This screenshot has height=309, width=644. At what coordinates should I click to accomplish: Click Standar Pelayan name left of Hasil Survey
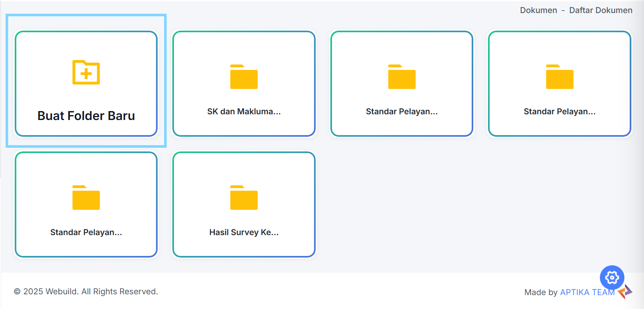click(86, 232)
